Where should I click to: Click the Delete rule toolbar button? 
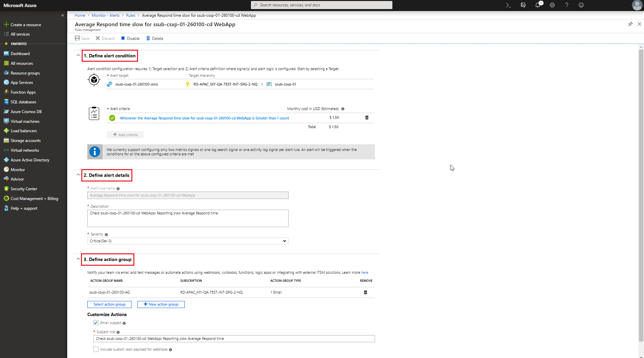click(x=155, y=39)
